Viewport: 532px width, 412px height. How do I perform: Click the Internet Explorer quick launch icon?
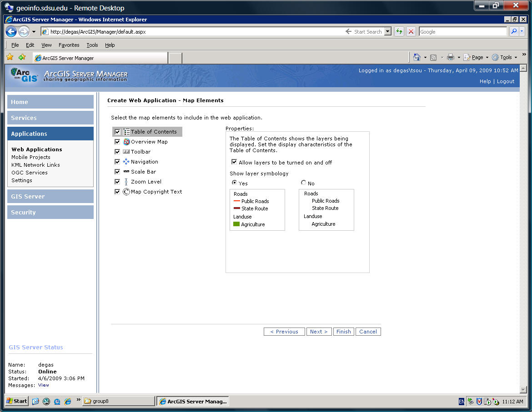pos(68,402)
